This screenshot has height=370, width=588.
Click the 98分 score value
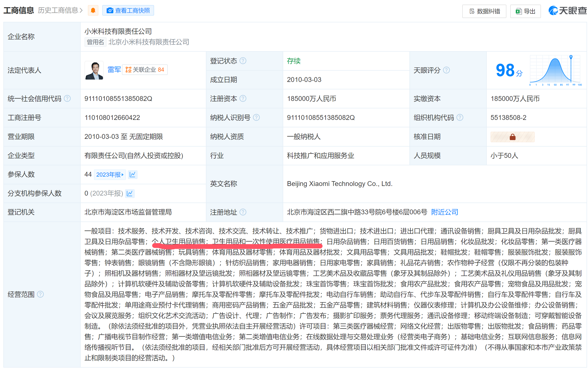point(509,71)
